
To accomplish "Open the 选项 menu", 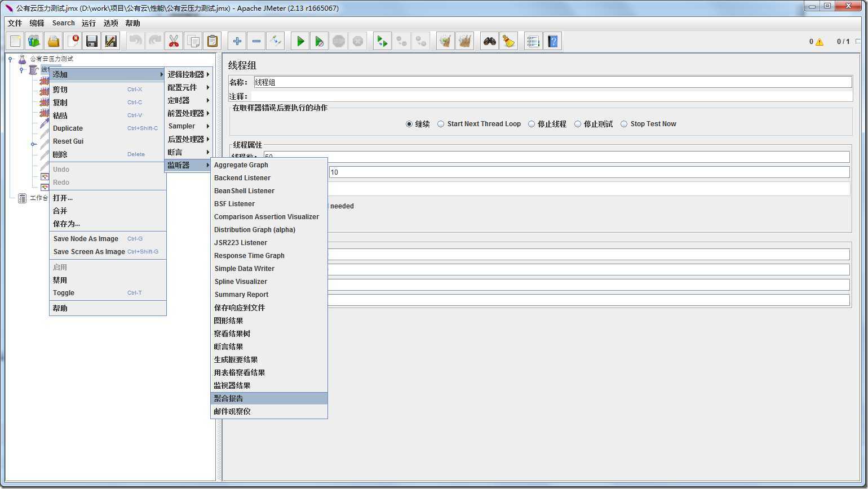I will [110, 23].
